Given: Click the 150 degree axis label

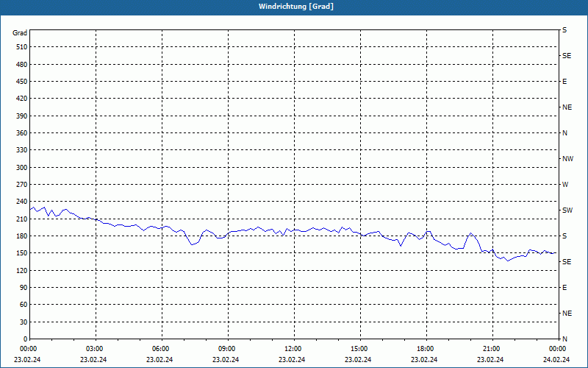Looking at the screenshot, I should pyautogui.click(x=22, y=253).
